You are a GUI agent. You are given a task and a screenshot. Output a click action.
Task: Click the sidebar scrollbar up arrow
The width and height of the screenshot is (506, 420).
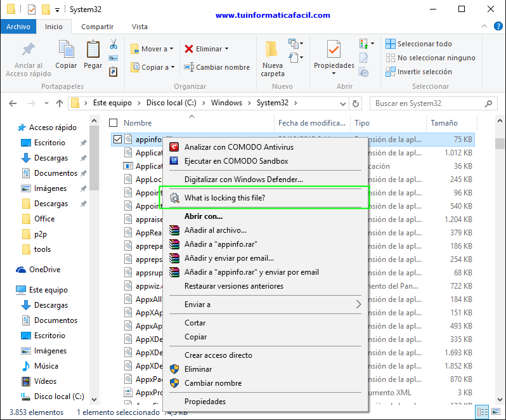pyautogui.click(x=94, y=121)
